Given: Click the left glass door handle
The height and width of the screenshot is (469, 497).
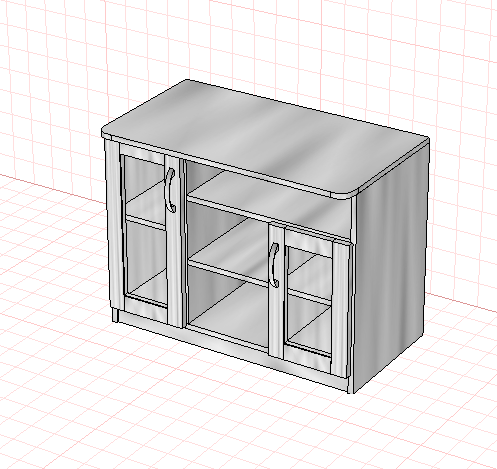Looking at the screenshot, I should click(170, 190).
